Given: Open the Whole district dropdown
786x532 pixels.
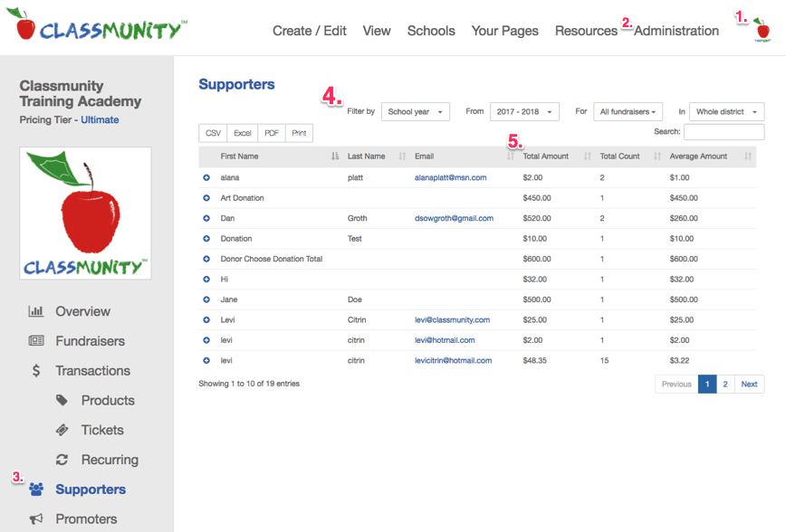Looking at the screenshot, I should click(726, 111).
